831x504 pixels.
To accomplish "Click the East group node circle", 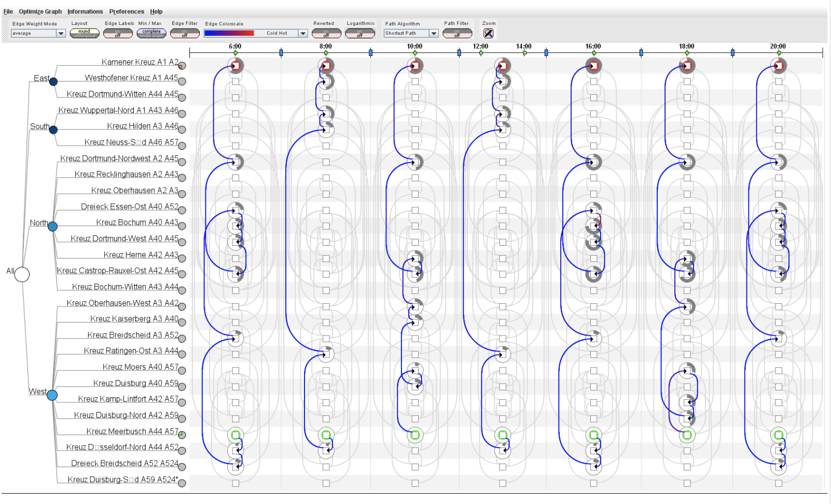I will (x=53, y=81).
